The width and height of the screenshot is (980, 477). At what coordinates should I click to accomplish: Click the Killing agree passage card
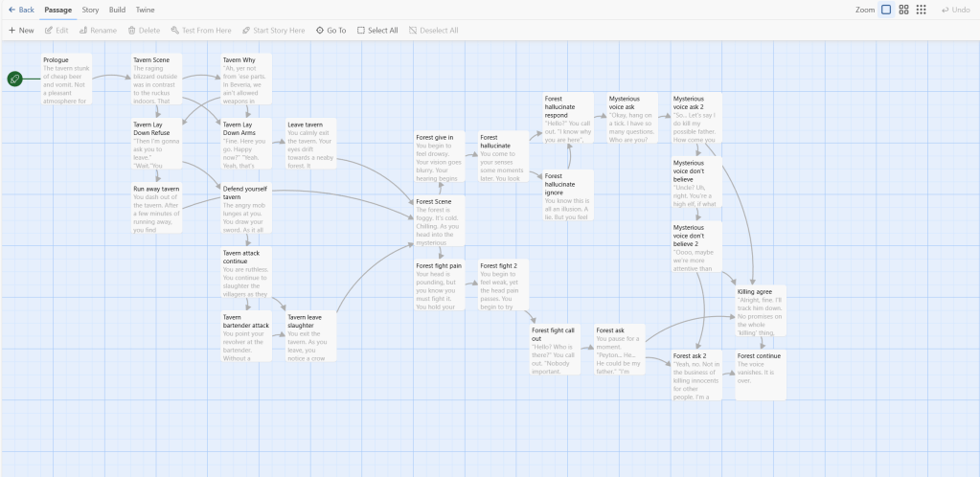(761, 310)
